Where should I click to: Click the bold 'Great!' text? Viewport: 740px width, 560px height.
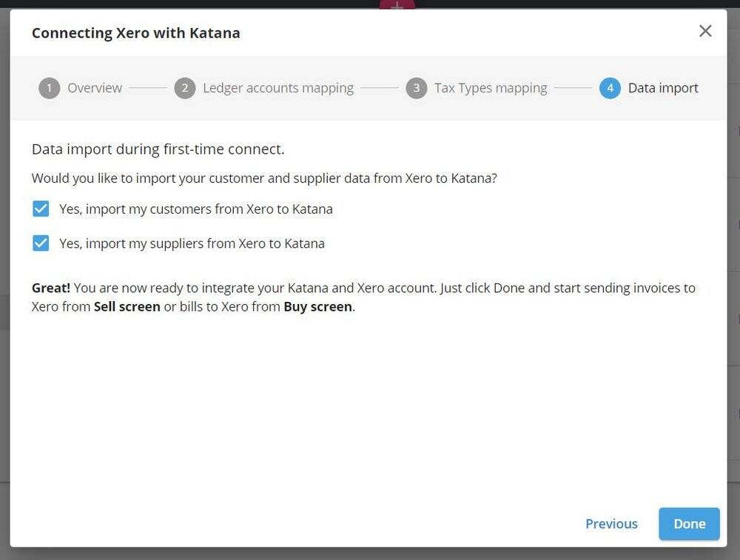[x=51, y=288]
